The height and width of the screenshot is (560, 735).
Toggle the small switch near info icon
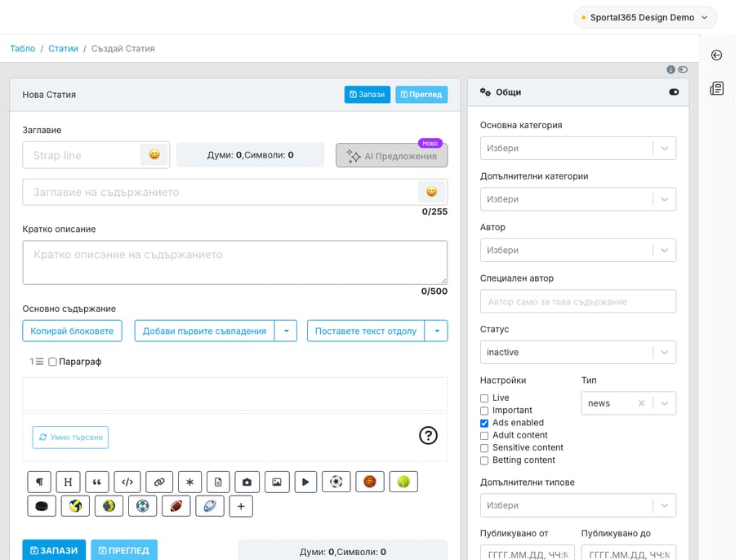(683, 69)
